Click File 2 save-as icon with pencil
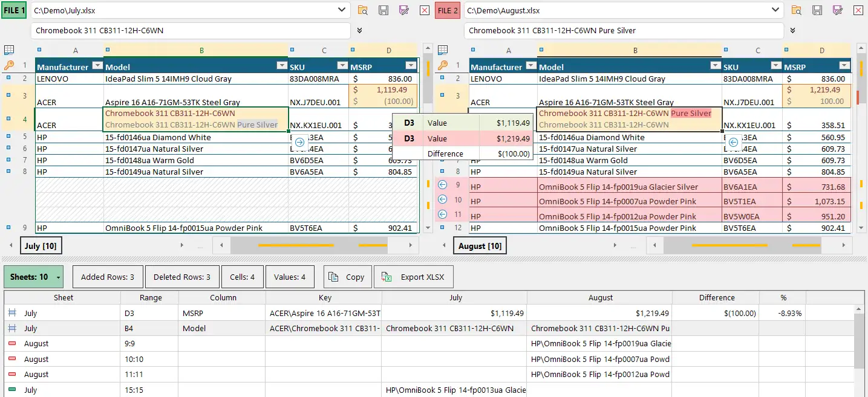Image resolution: width=868 pixels, height=397 pixels. (x=838, y=10)
